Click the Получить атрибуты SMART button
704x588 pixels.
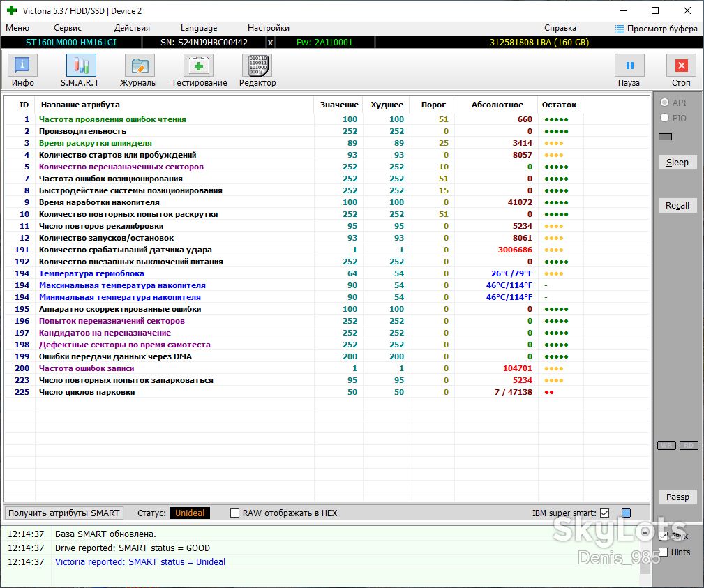click(x=63, y=513)
